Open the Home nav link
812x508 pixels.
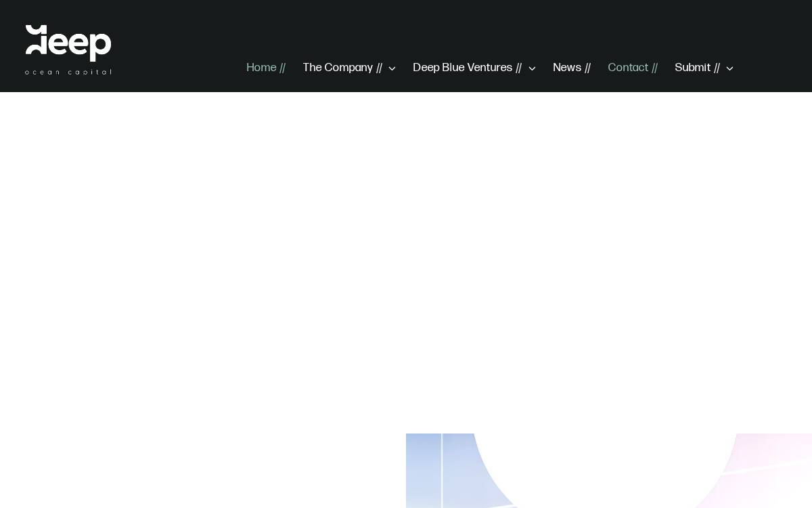pyautogui.click(x=266, y=68)
